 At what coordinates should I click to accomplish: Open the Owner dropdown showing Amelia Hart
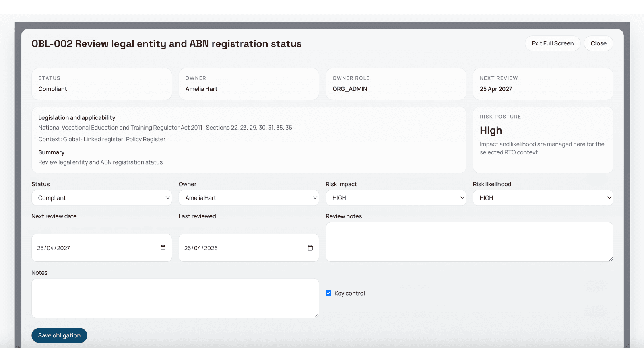(249, 198)
